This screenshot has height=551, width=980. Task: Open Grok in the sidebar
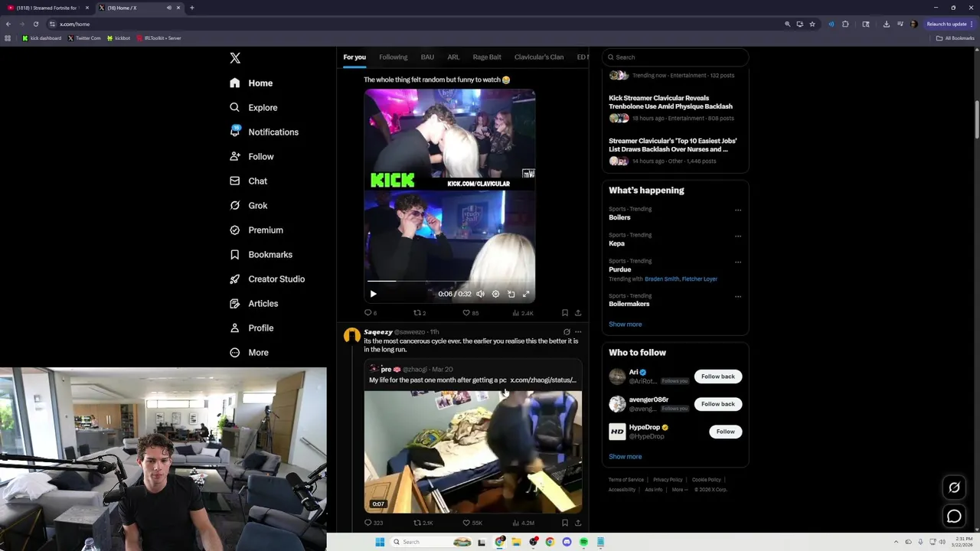(248, 206)
